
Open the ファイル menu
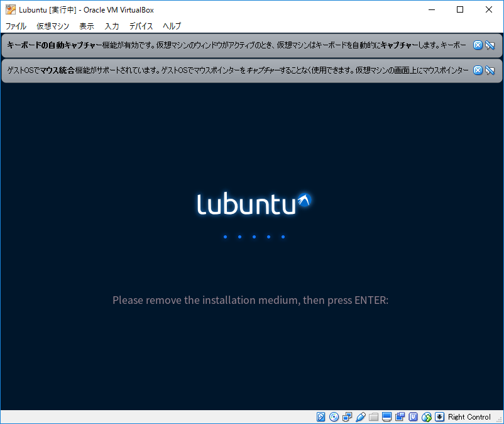[x=16, y=26]
